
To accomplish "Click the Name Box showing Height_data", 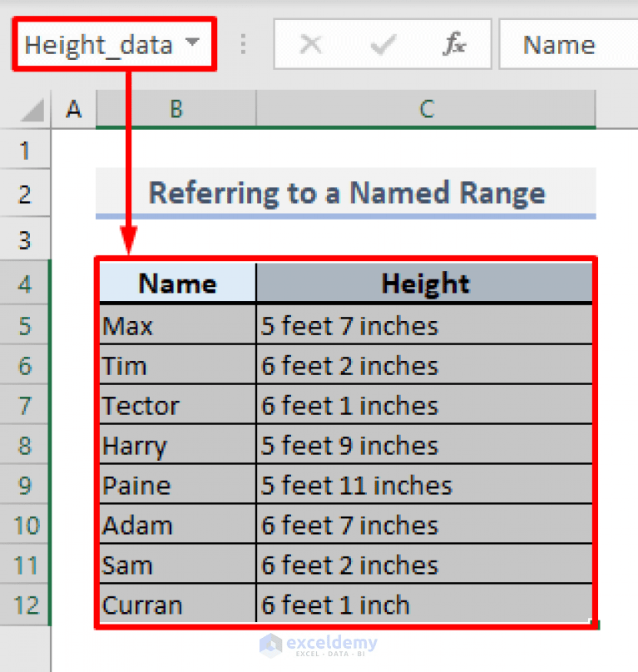I will [100, 45].
